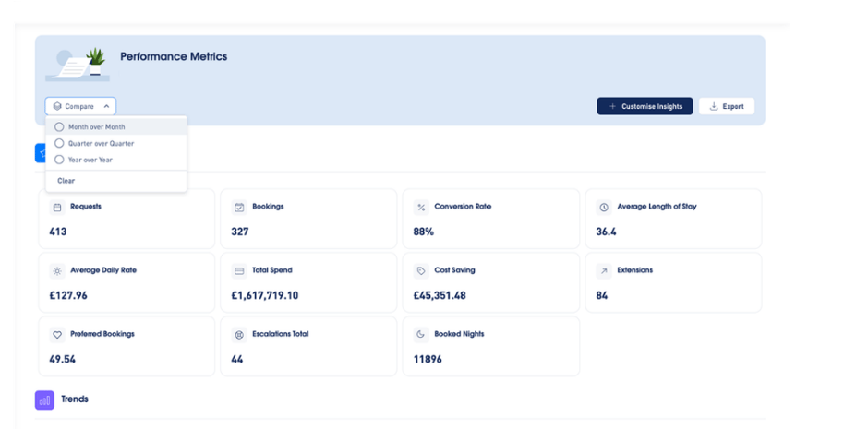Viewport: 868px width, 429px height.
Task: Click the Average Daily Rate card label
Action: [x=103, y=270]
